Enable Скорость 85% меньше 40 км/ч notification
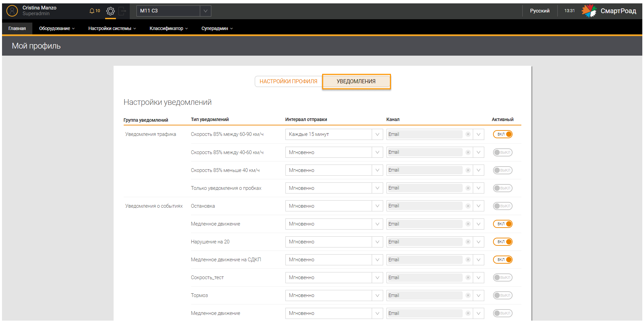 coord(502,170)
